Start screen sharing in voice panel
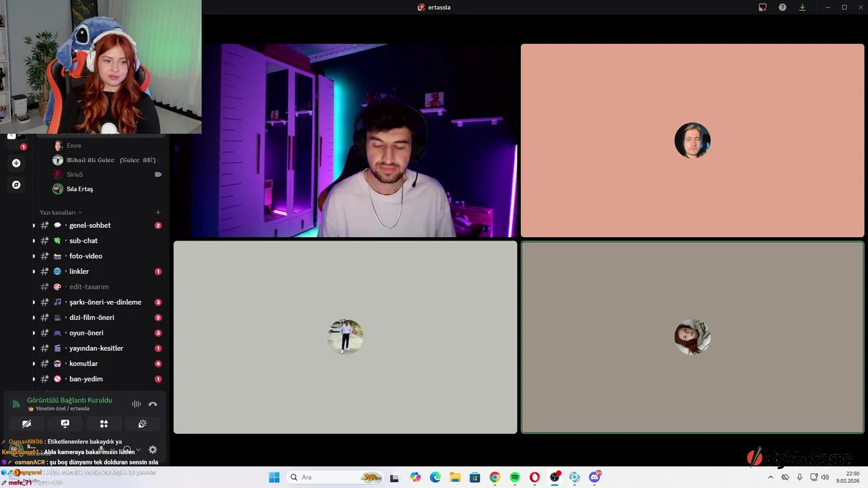Screen dimensions: 868x488 (x=65, y=424)
